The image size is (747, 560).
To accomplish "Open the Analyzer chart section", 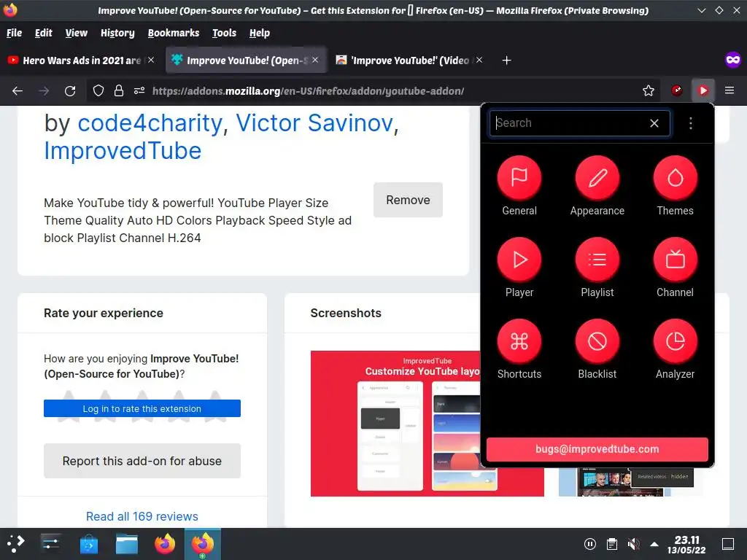I will click(x=675, y=349).
